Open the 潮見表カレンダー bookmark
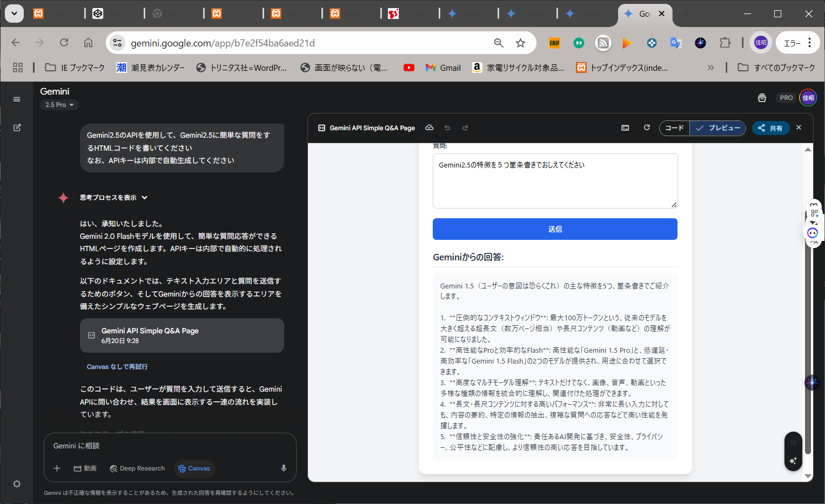 click(x=151, y=68)
